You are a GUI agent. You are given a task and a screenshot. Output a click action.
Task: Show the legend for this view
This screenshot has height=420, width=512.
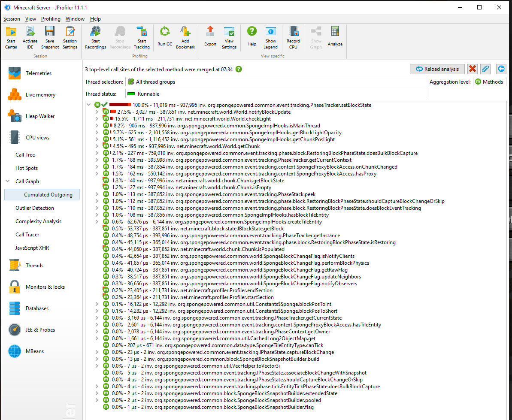coord(270,37)
